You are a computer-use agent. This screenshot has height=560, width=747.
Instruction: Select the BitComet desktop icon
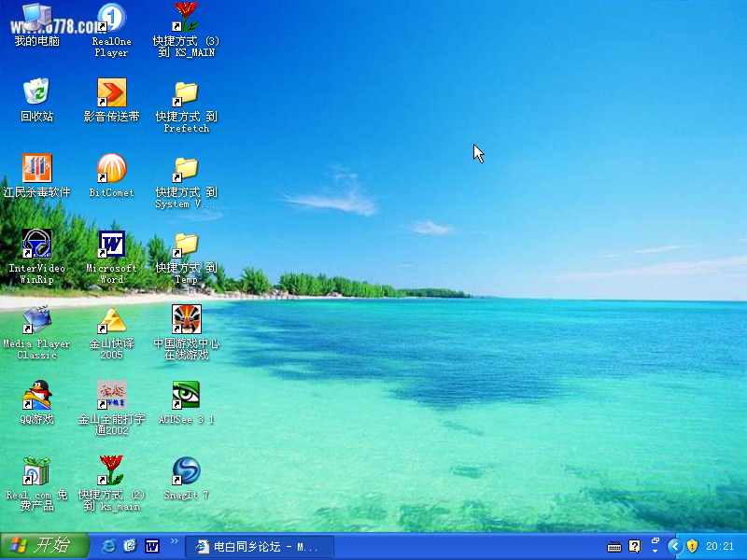point(111,169)
